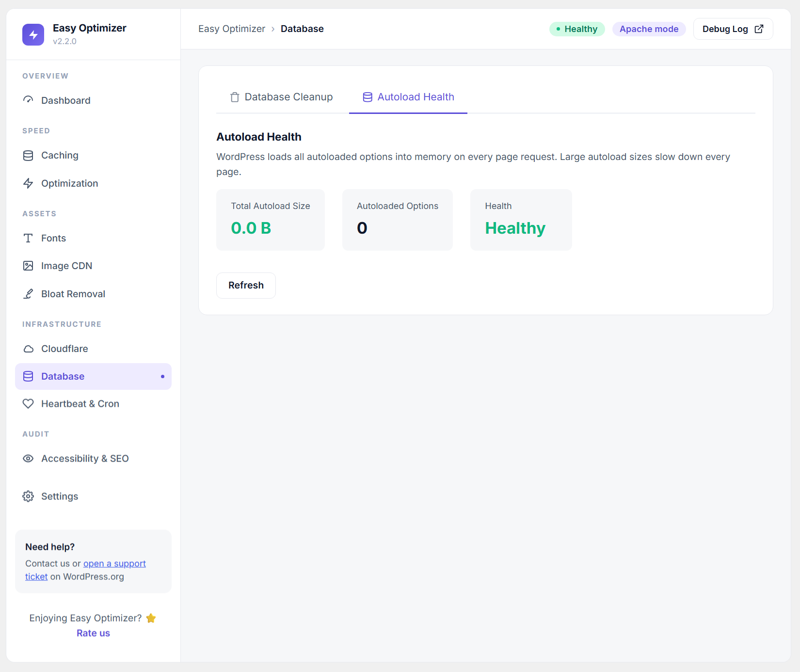Image resolution: width=800 pixels, height=672 pixels.
Task: Click the v2.2.0 version label
Action: tap(64, 41)
